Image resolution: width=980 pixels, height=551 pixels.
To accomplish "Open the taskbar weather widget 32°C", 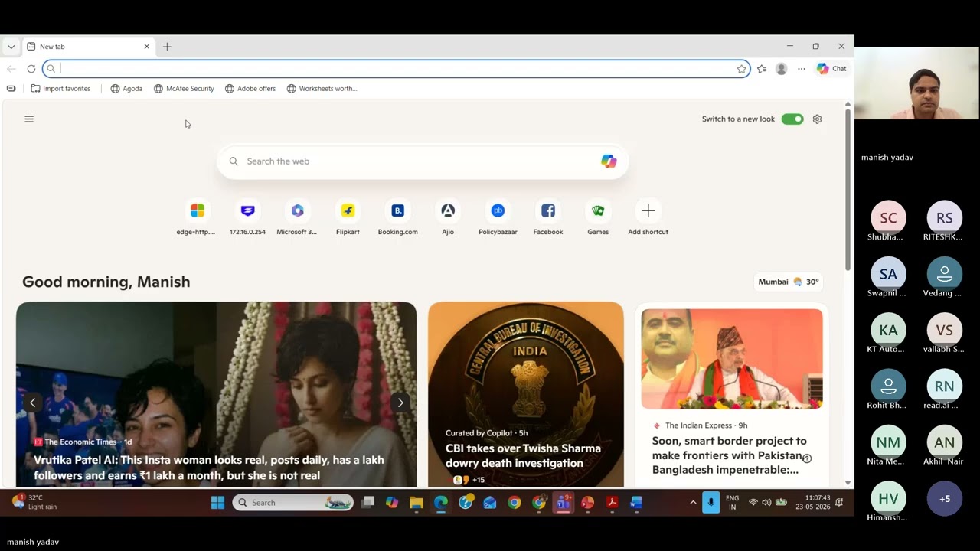I will (34, 502).
